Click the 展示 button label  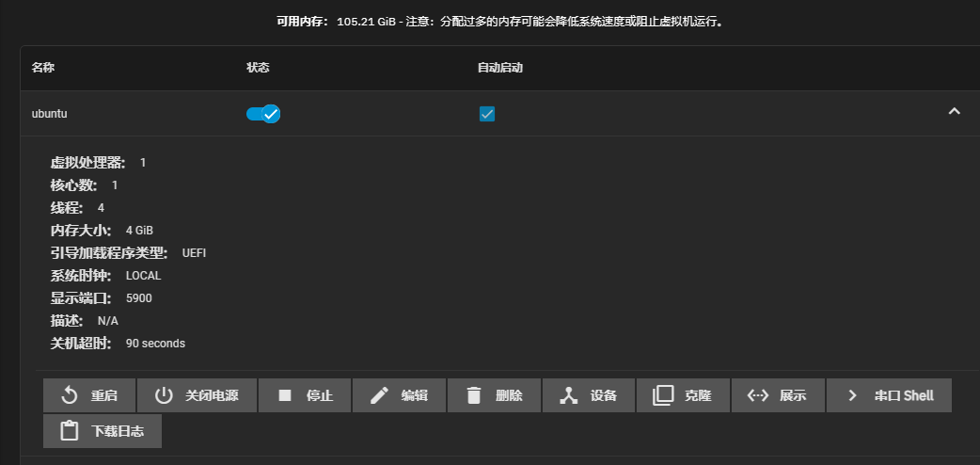tap(793, 395)
